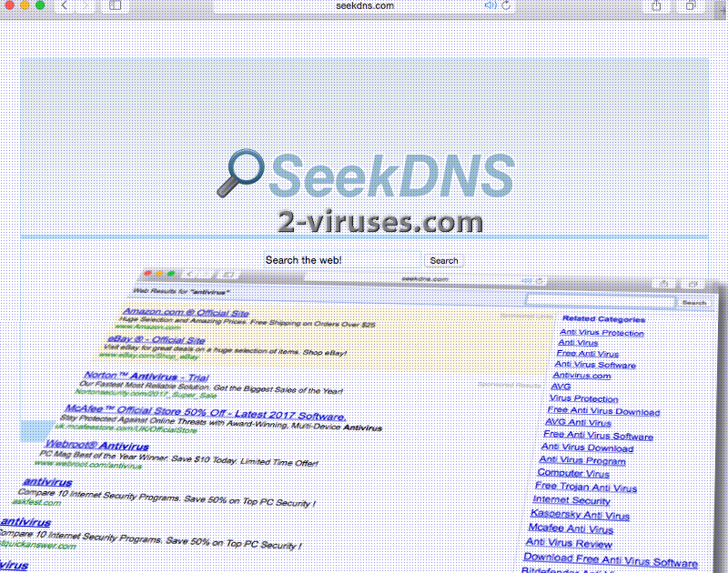This screenshot has width=728, height=573.
Task: Open the 'eBay ® - Official Site' result
Action: click(x=156, y=339)
